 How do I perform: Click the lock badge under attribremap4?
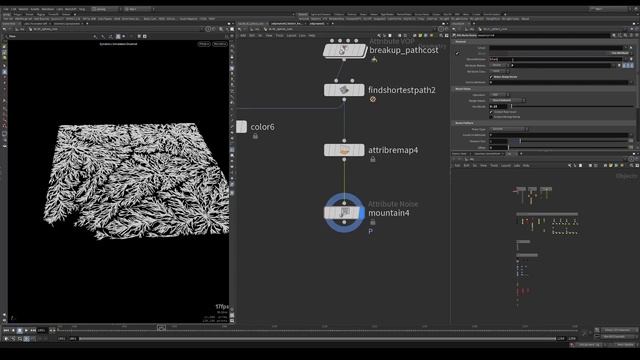tap(373, 159)
